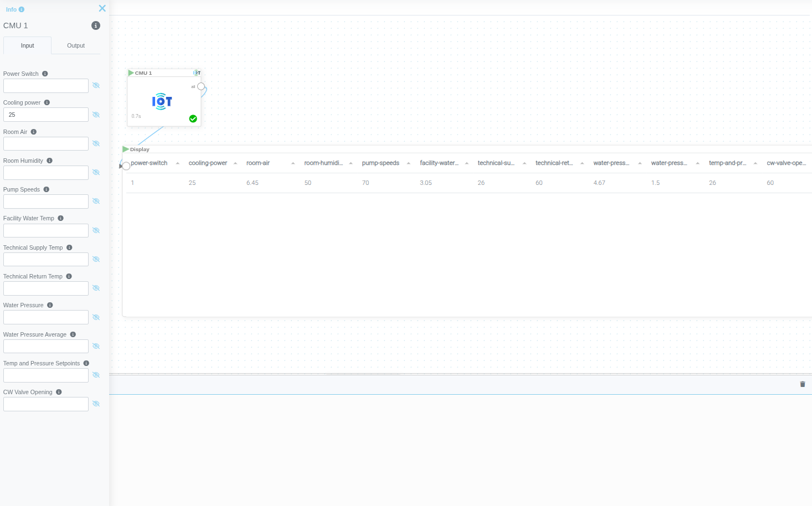The image size is (812, 506).
Task: Click the info icon beside Water Pressure Average
Action: point(73,334)
